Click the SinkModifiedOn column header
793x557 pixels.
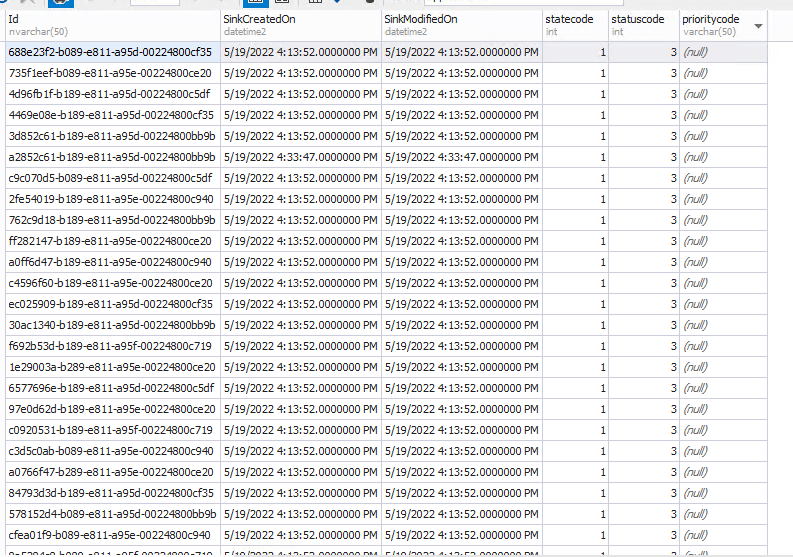point(462,25)
